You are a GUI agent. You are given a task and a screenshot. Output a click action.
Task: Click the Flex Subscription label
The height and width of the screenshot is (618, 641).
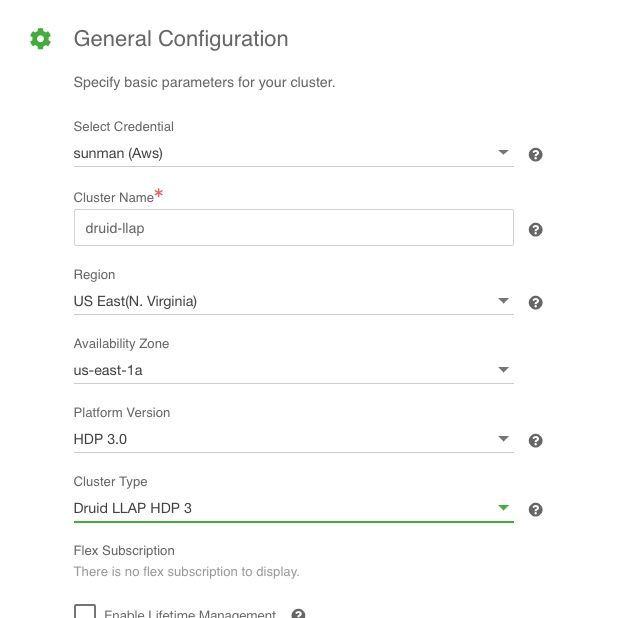pos(124,551)
